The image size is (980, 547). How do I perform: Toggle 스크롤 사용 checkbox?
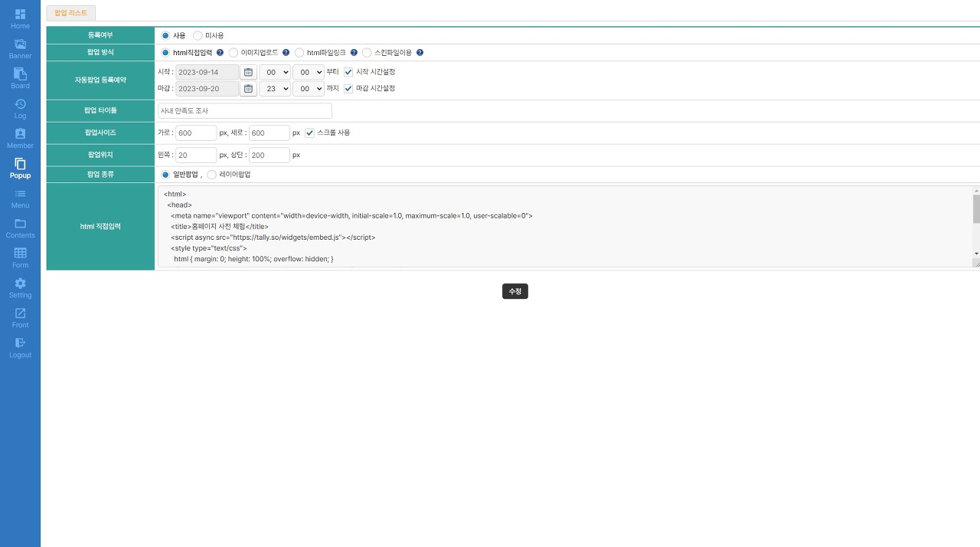[x=310, y=133]
